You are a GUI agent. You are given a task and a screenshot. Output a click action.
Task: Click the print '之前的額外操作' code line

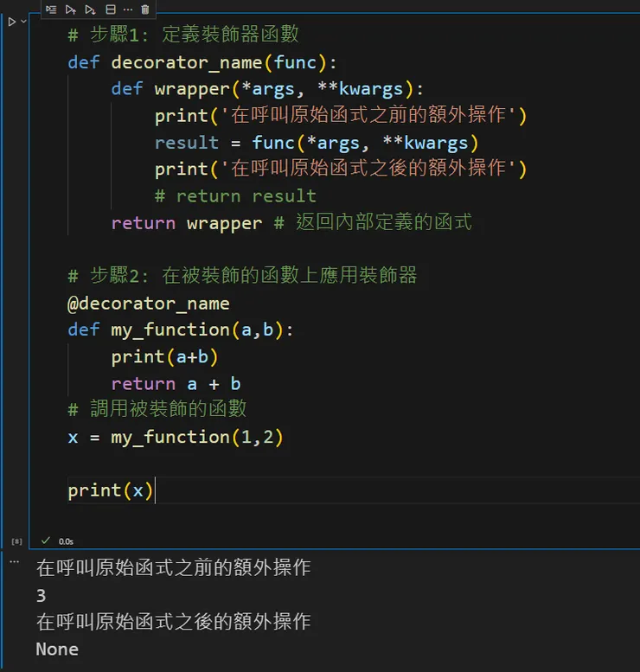pyautogui.click(x=341, y=116)
